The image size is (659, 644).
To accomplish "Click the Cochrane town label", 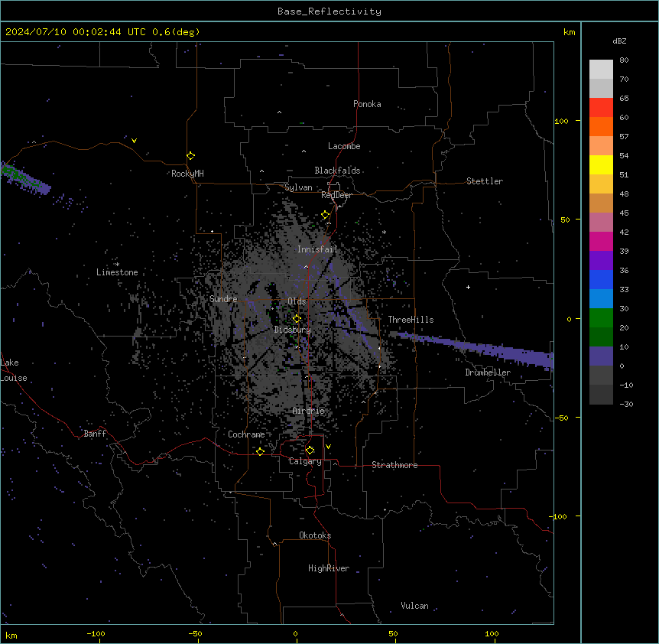I will tap(246, 434).
